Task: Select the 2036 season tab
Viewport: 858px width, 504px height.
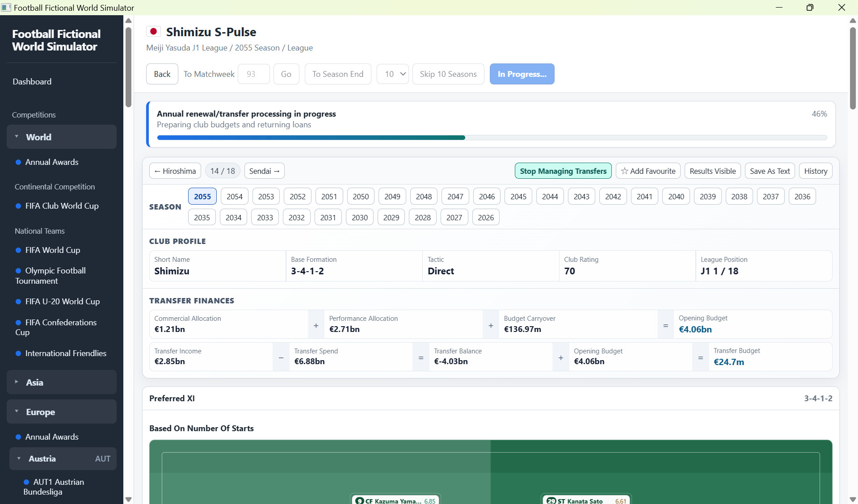Action: [x=802, y=197]
